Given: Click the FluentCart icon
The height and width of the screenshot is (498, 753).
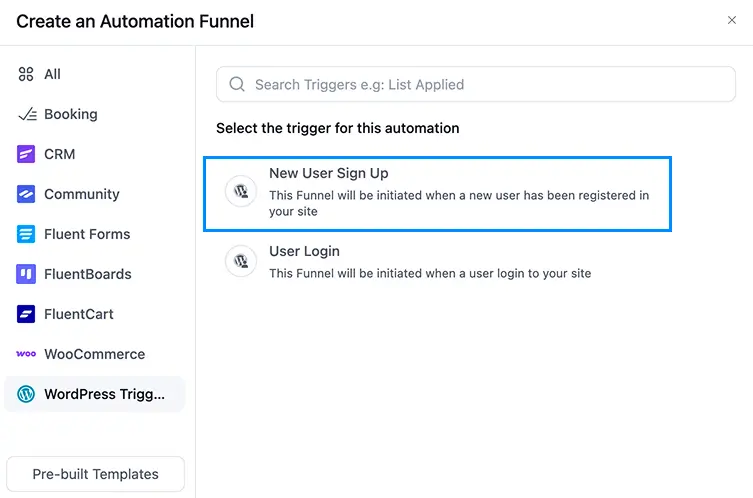Looking at the screenshot, I should click(x=26, y=314).
